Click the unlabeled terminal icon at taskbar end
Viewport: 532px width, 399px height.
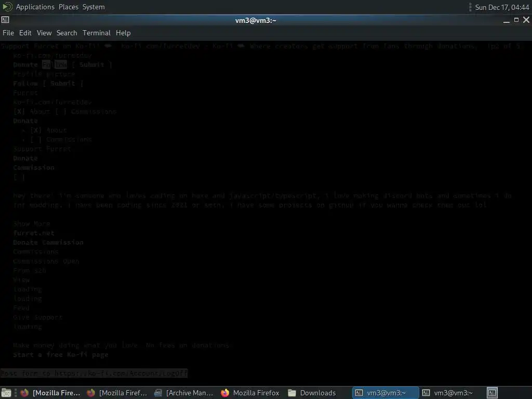(492, 393)
